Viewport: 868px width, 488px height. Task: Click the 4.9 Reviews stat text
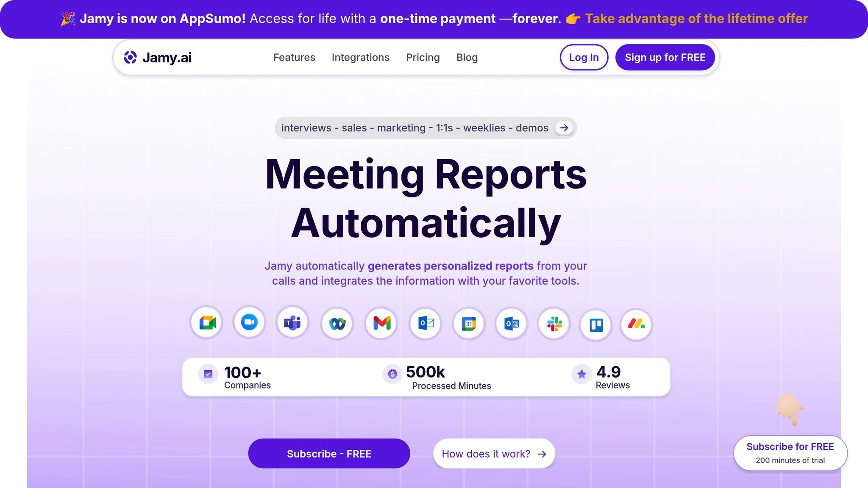[x=613, y=377]
